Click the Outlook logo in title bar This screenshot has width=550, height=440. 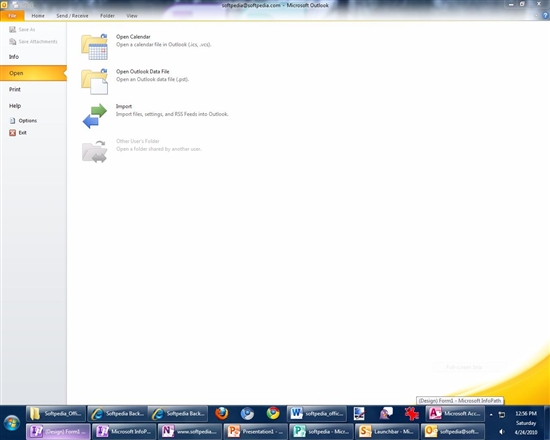[x=4, y=5]
